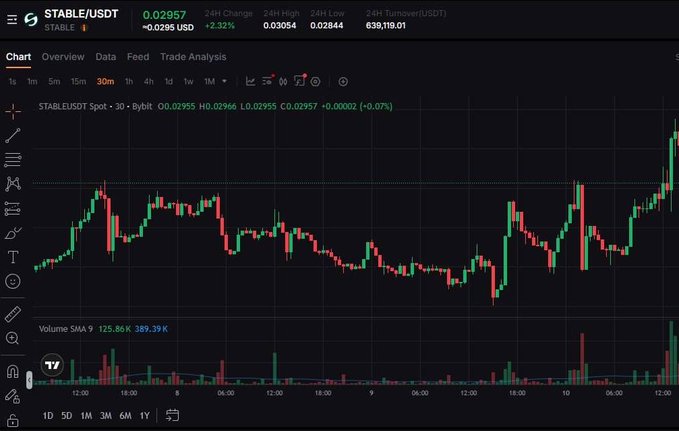The image size is (679, 431).
Task: Open the chart settings gear icon
Action: 316,81
